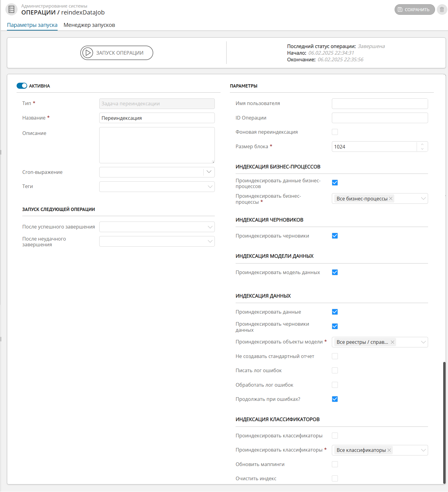Enable Фоновая переиндексация checkbox
Viewport: 448px width, 492px height.
[x=335, y=132]
